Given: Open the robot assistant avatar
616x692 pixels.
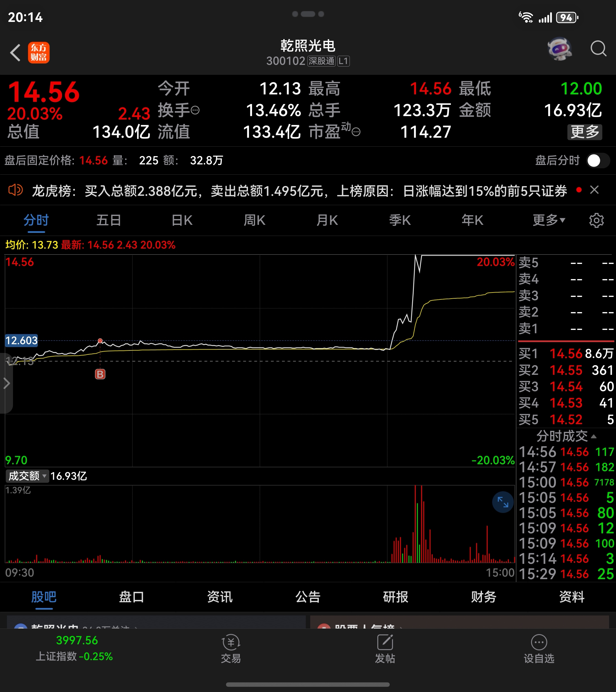Looking at the screenshot, I should click(559, 49).
